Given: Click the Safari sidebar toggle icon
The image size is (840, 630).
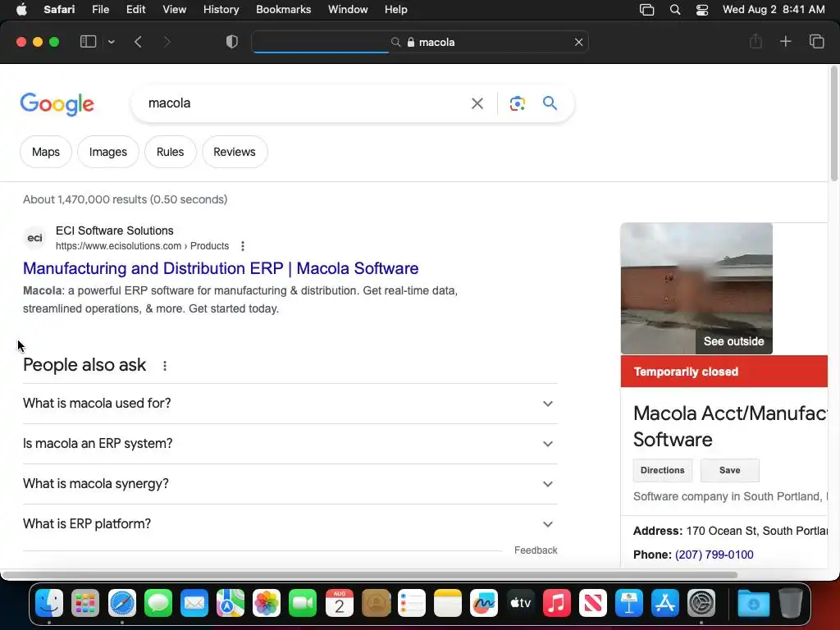Looking at the screenshot, I should pyautogui.click(x=88, y=42).
